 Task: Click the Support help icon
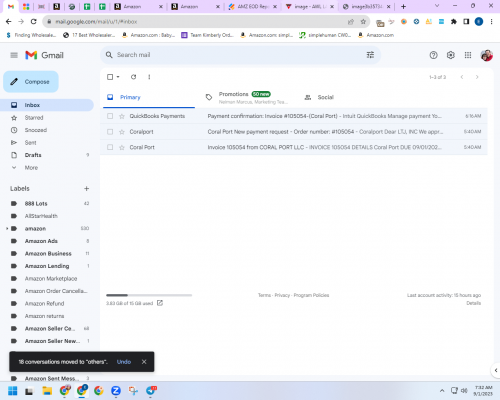click(433, 55)
